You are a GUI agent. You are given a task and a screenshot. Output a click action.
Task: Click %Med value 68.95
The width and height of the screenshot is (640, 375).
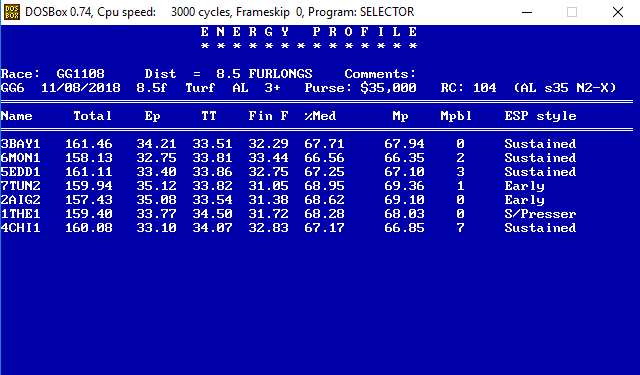(x=324, y=186)
